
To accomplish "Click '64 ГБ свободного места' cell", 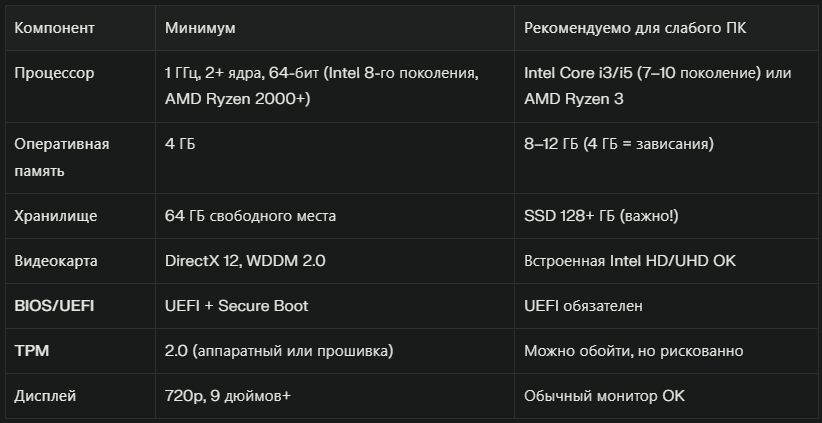I will pyautogui.click(x=250, y=216).
